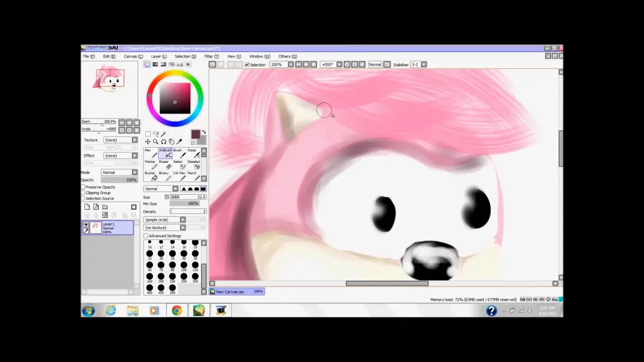The width and height of the screenshot is (644, 362).
Task: Select the Zoom magnifier tool
Action: point(155,141)
